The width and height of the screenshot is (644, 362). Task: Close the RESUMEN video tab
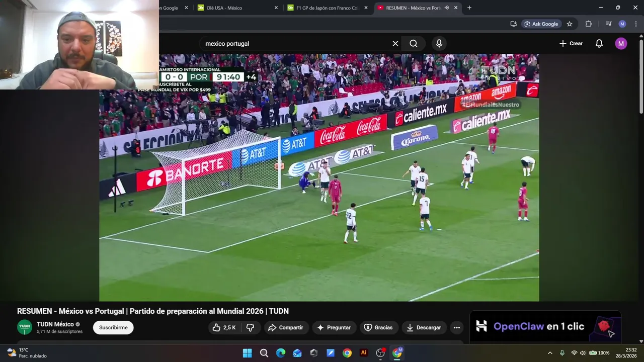(456, 8)
